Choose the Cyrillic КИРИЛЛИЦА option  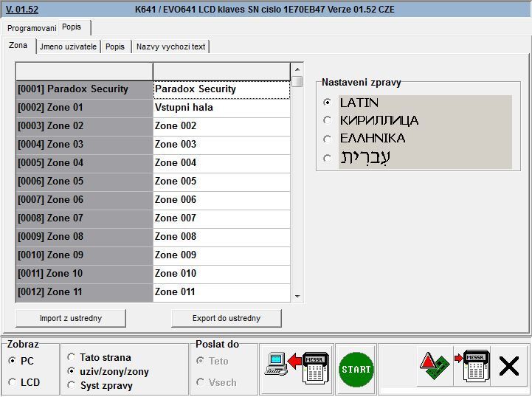[x=327, y=120]
